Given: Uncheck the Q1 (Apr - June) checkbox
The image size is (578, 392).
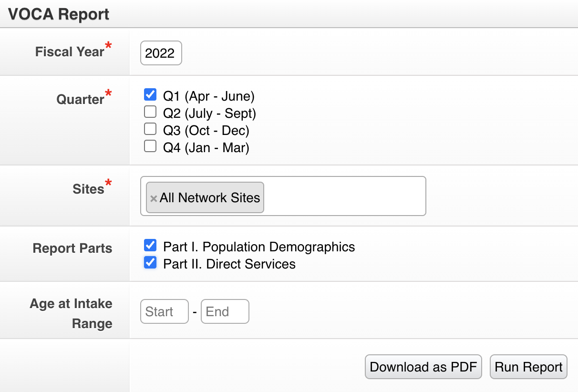Looking at the screenshot, I should [150, 94].
